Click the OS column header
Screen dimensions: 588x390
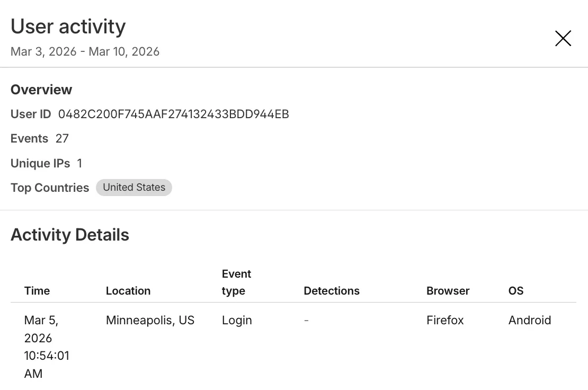coord(515,290)
